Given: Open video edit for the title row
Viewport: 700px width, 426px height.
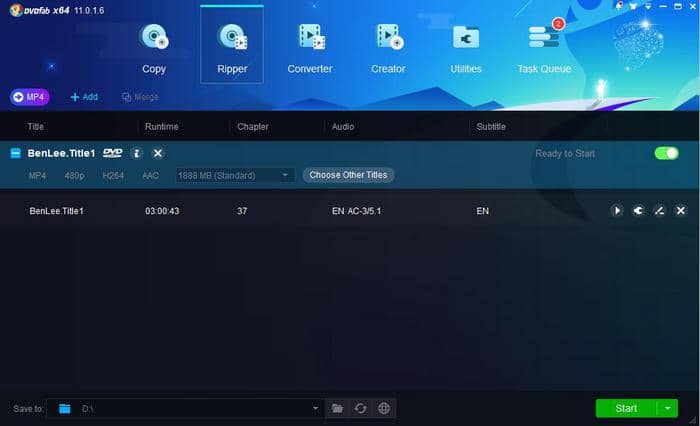Looking at the screenshot, I should click(x=659, y=211).
